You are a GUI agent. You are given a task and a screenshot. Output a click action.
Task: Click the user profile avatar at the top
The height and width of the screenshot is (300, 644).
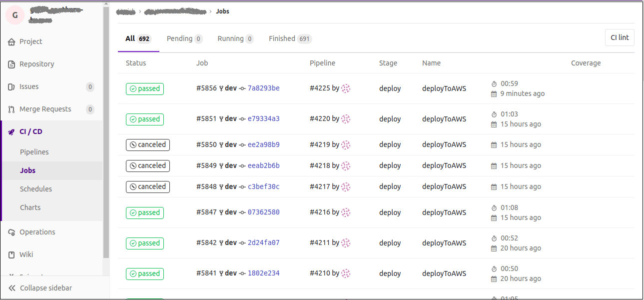click(14, 14)
